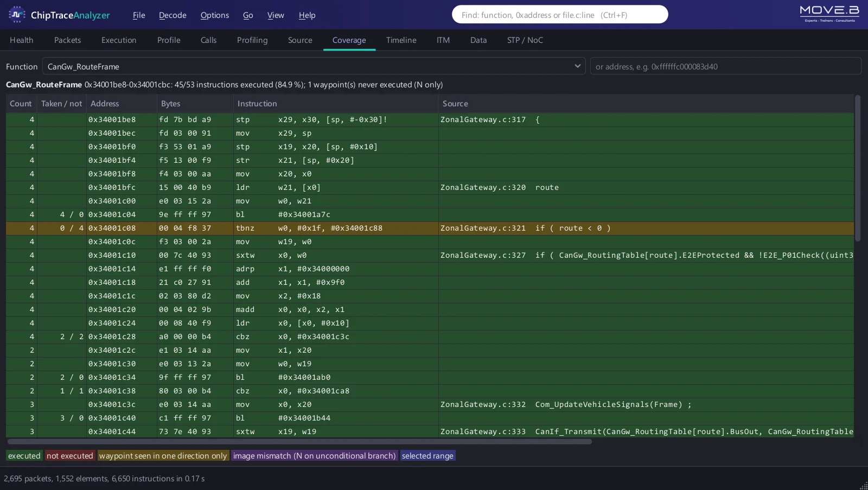This screenshot has width=868, height=490.
Task: Click the MOVE.B company logo
Action: pyautogui.click(x=829, y=14)
